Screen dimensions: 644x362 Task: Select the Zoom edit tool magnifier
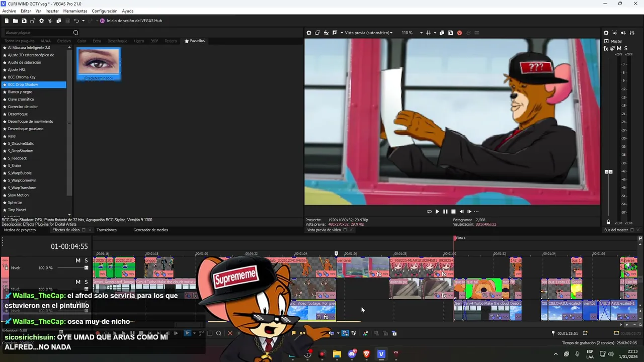[218, 333]
